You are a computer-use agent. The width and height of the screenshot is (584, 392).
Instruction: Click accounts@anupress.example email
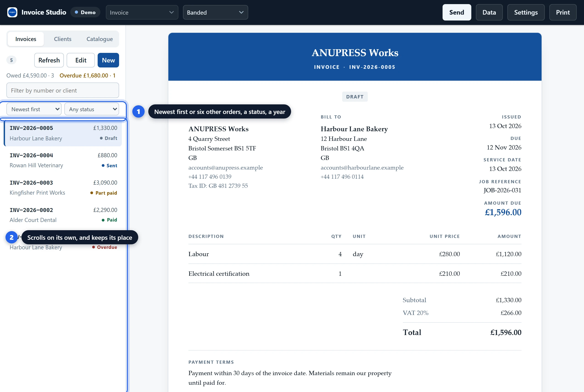click(225, 168)
